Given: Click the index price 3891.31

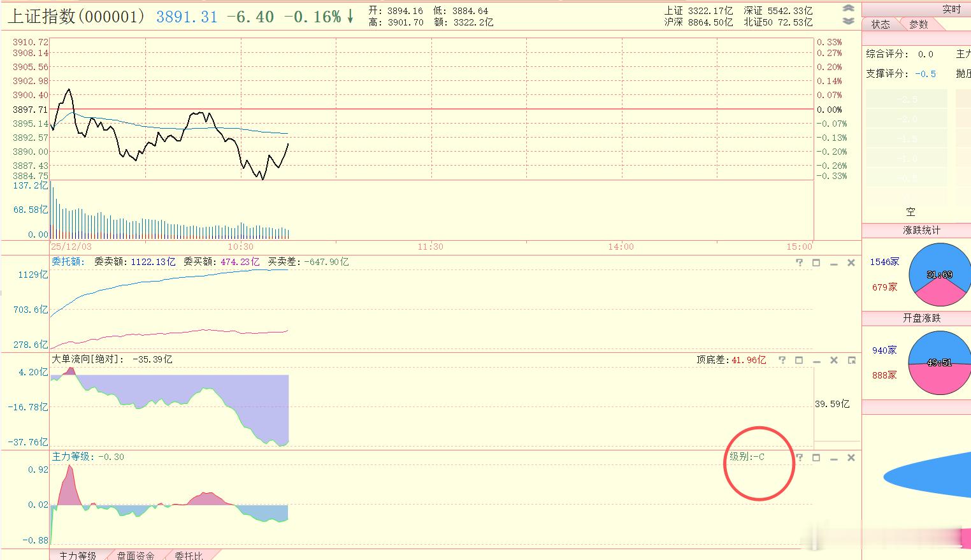Looking at the screenshot, I should click(x=187, y=17).
